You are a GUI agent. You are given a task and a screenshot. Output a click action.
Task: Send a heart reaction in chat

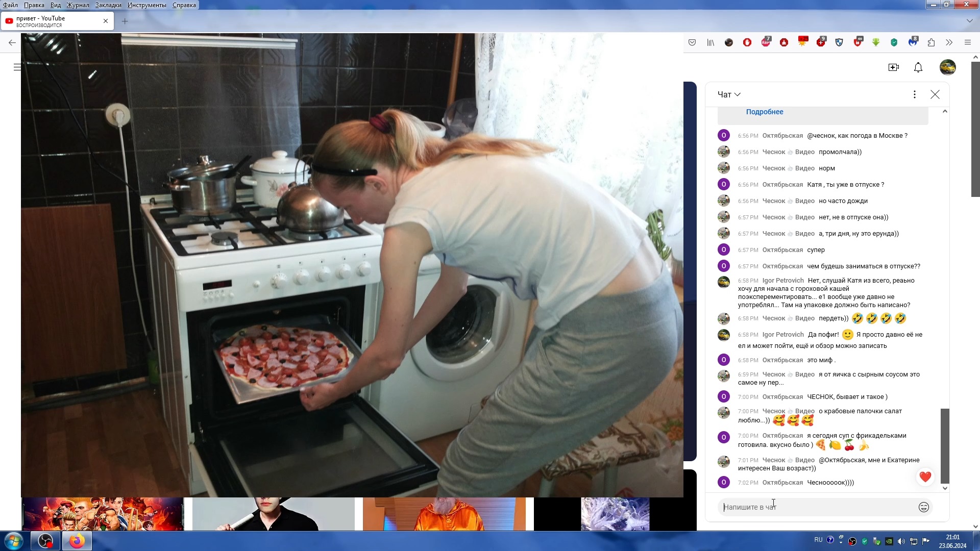click(x=925, y=477)
